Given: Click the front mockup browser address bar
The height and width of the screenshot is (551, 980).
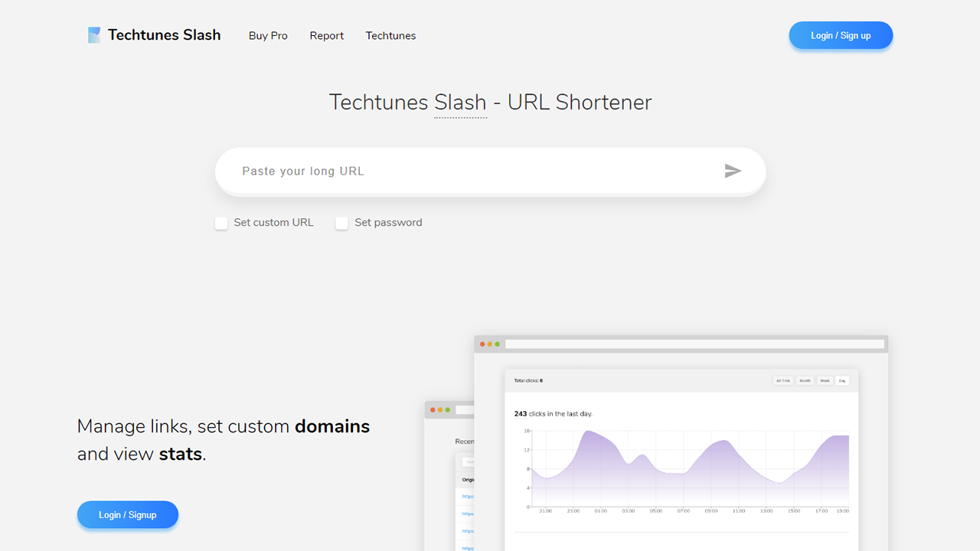Looking at the screenshot, I should [x=694, y=344].
